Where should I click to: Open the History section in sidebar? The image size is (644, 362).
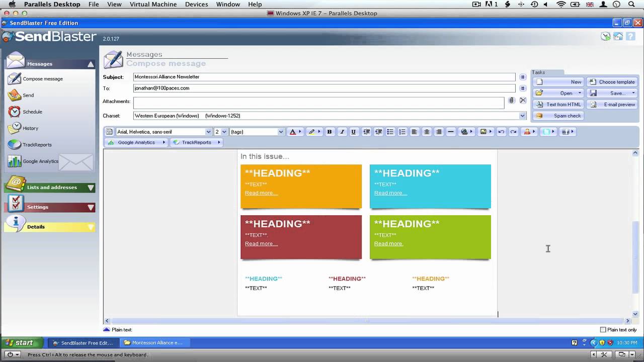(x=30, y=128)
